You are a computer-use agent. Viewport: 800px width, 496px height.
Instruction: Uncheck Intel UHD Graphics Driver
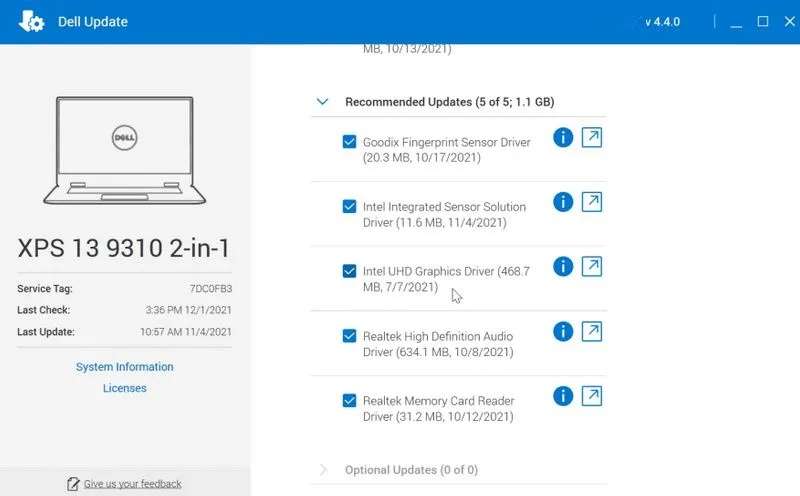[x=349, y=271]
